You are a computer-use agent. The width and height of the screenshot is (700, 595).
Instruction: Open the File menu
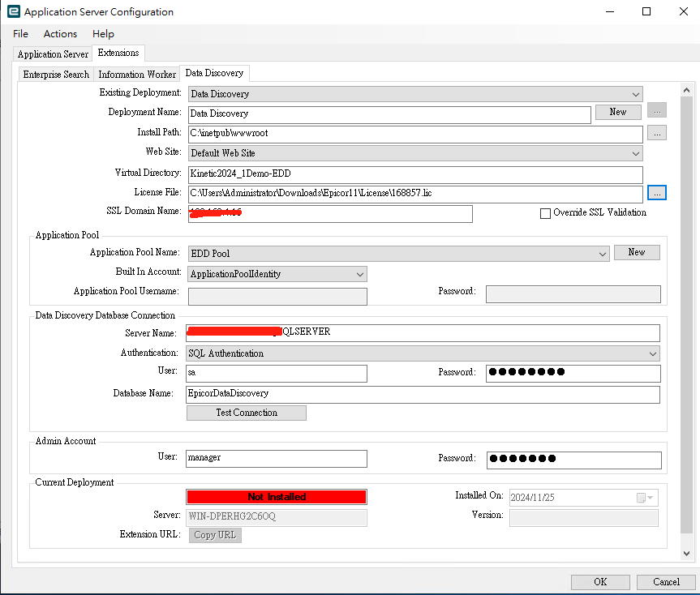pos(20,34)
